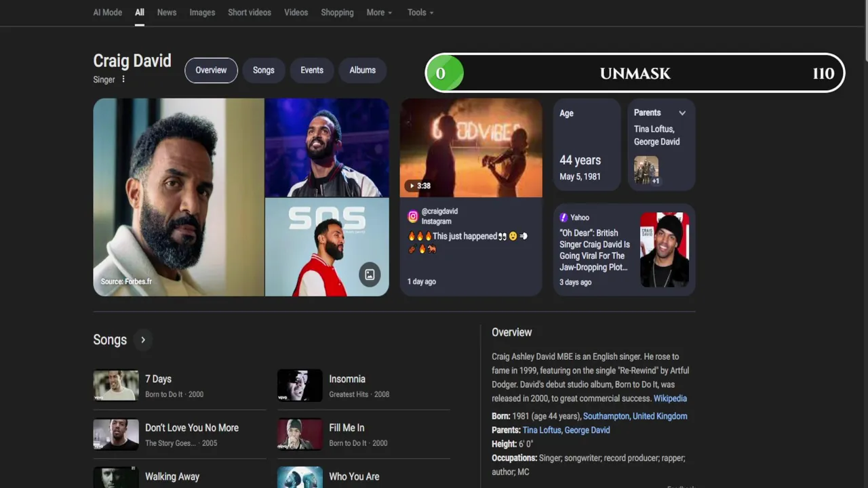This screenshot has height=488, width=868.
Task: Open the Shopping tab
Action: click(337, 12)
